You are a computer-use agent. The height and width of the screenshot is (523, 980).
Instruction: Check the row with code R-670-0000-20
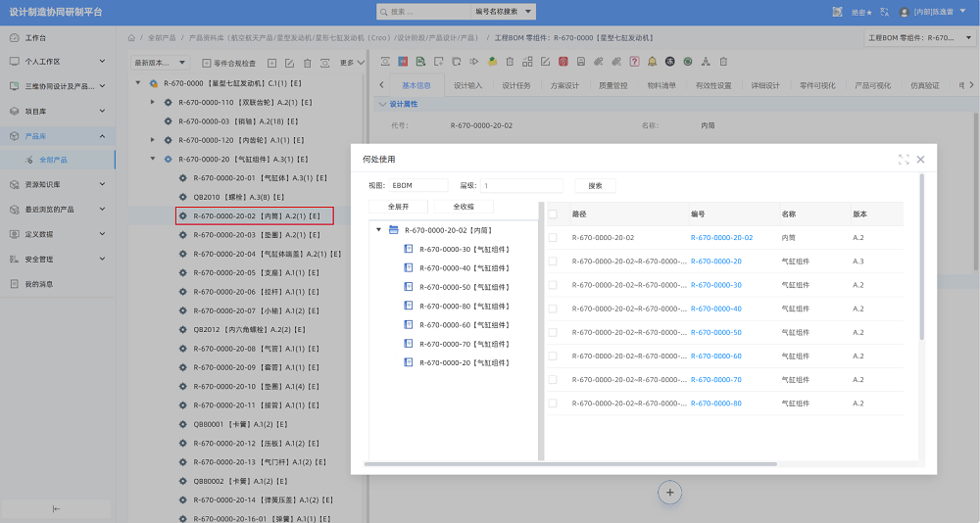point(553,261)
